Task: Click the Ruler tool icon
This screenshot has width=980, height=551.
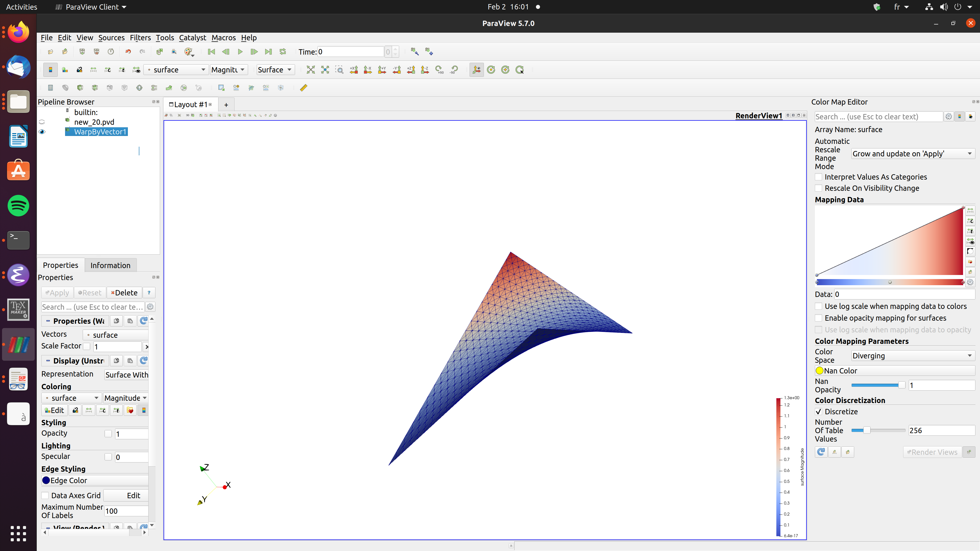Action: coord(303,88)
